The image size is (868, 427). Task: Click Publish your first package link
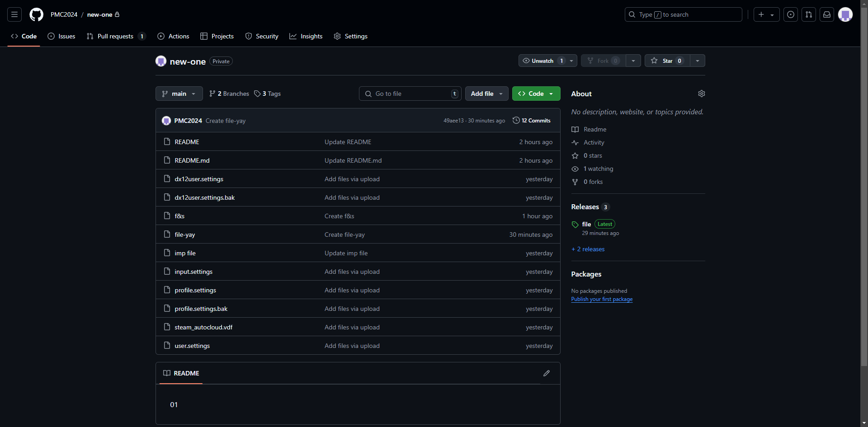tap(602, 299)
